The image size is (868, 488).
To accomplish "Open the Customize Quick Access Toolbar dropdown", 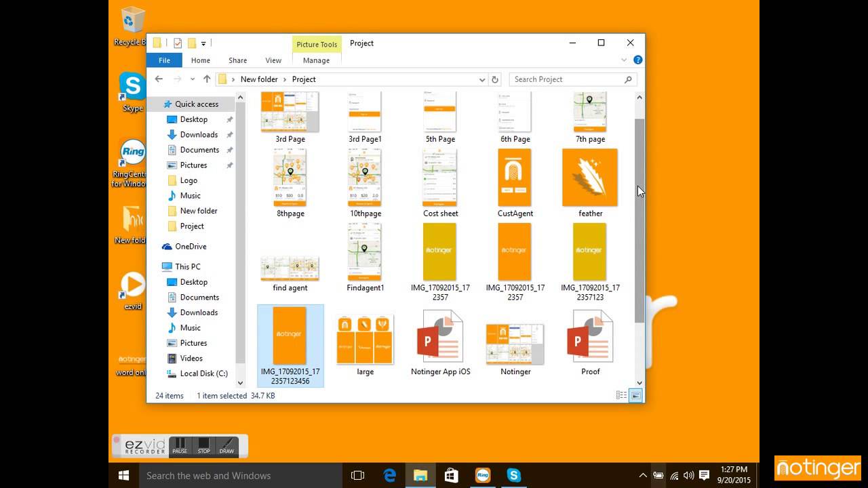I will (203, 43).
